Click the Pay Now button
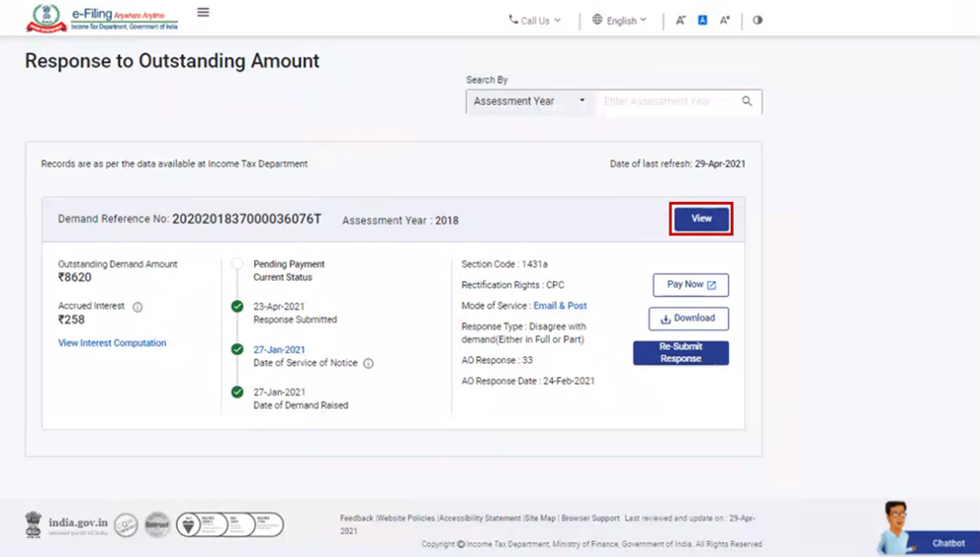Viewport: 980px width, 557px height. click(x=690, y=285)
